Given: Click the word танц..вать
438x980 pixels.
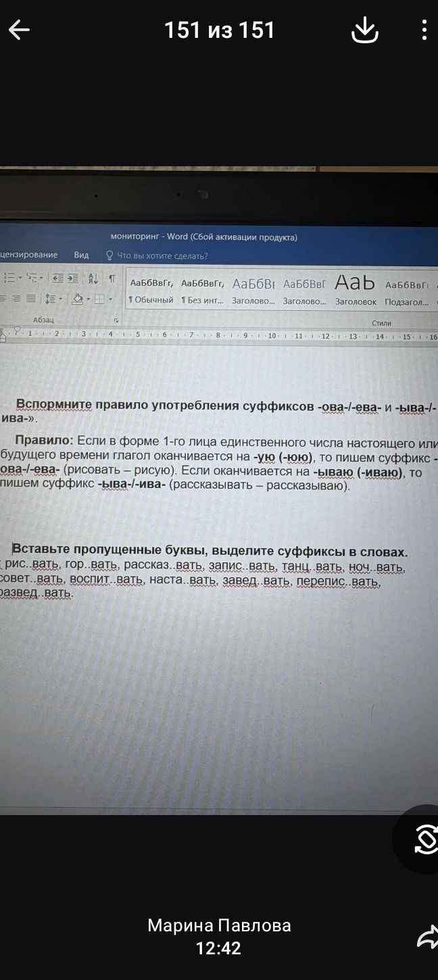Looking at the screenshot, I should pyautogui.click(x=312, y=568).
